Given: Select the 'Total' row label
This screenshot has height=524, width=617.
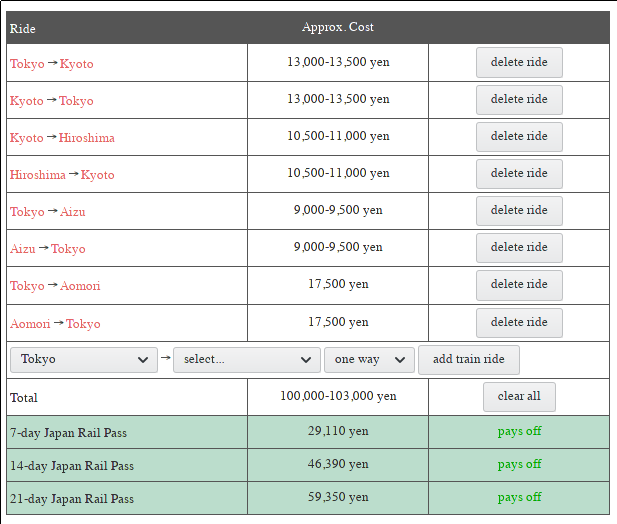Looking at the screenshot, I should tap(24, 398).
